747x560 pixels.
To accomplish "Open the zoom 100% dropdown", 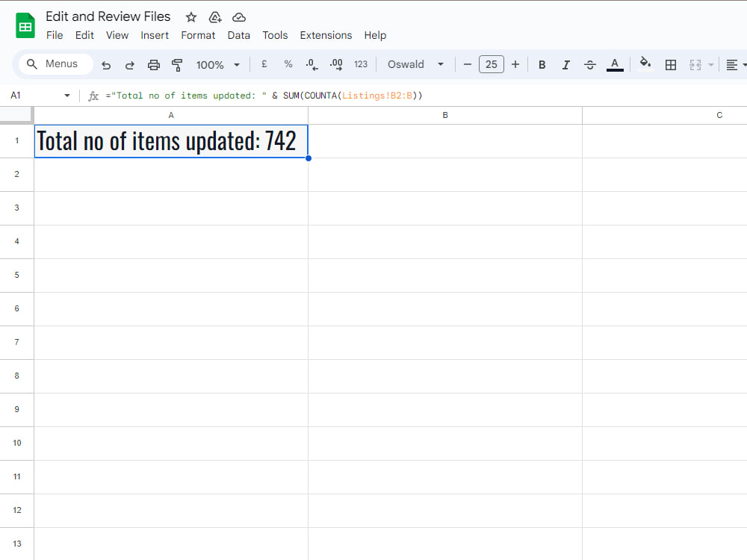I will [x=217, y=65].
